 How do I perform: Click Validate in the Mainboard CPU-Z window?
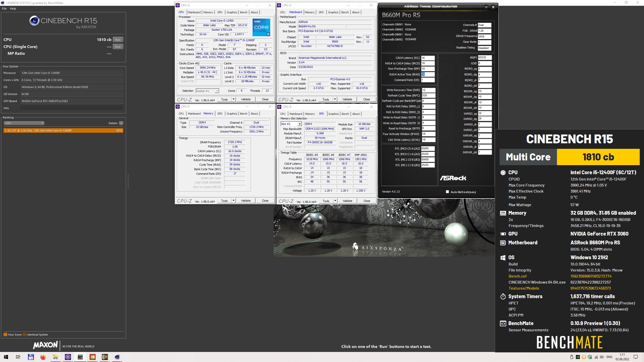(347, 99)
